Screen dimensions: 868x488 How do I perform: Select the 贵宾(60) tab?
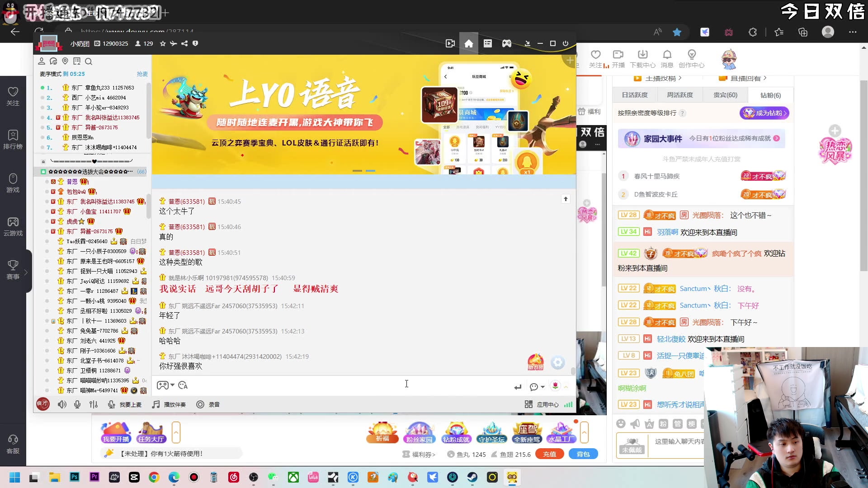pos(725,95)
